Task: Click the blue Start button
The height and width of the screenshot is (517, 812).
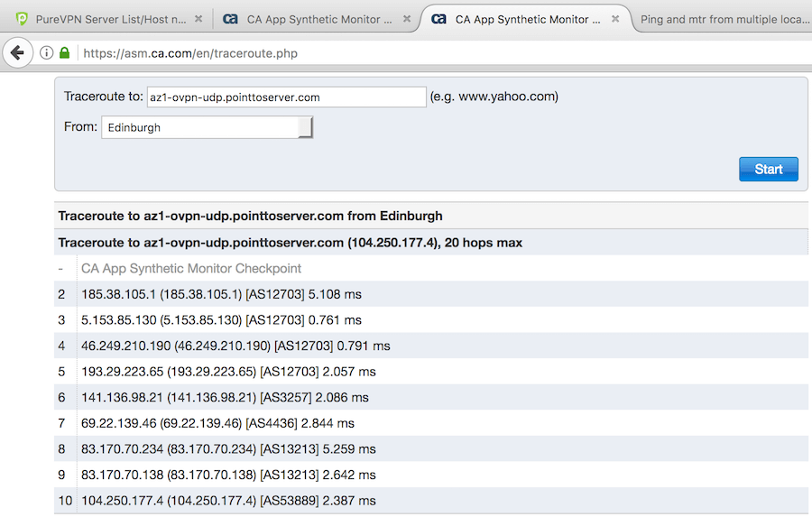Action: tap(769, 169)
